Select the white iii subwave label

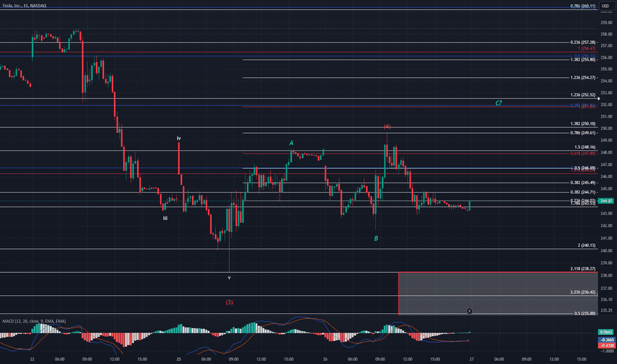[x=166, y=218]
